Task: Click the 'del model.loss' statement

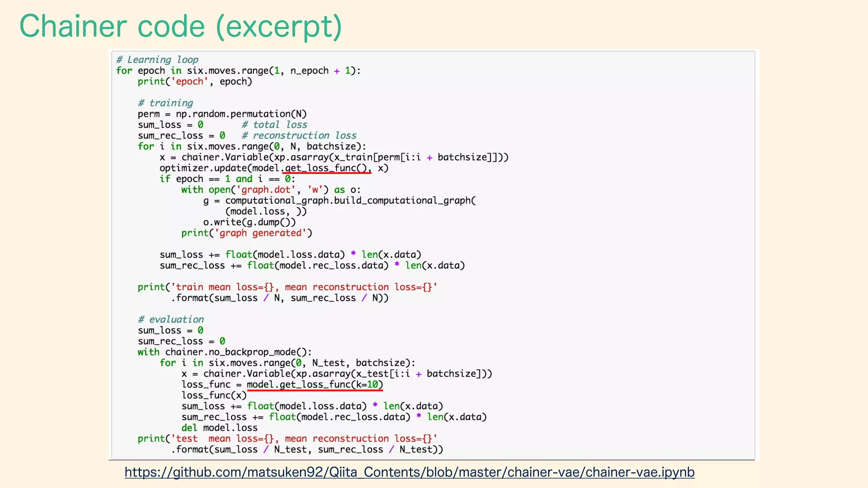Action: pos(220,428)
